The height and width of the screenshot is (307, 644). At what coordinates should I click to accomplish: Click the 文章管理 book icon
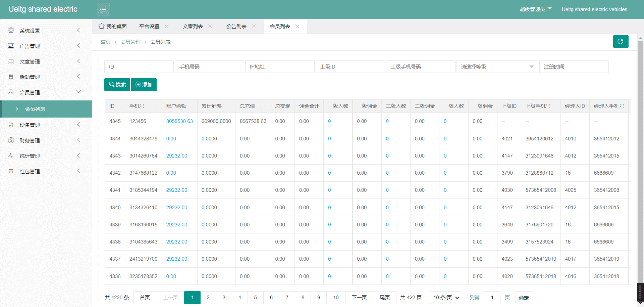[11, 61]
